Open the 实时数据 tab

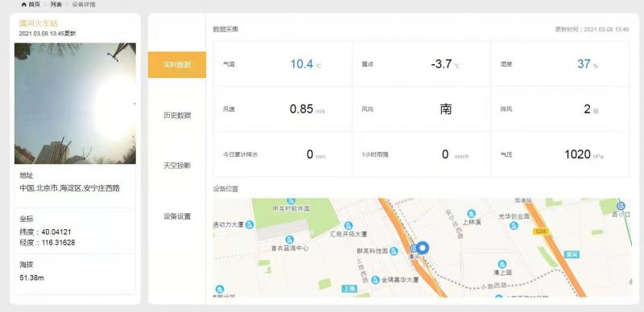click(x=177, y=64)
